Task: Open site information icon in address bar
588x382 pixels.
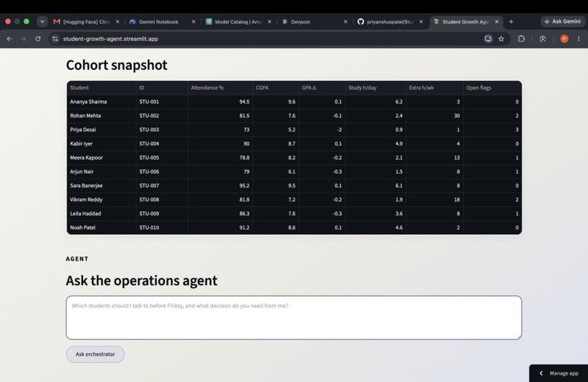Action: click(x=55, y=39)
